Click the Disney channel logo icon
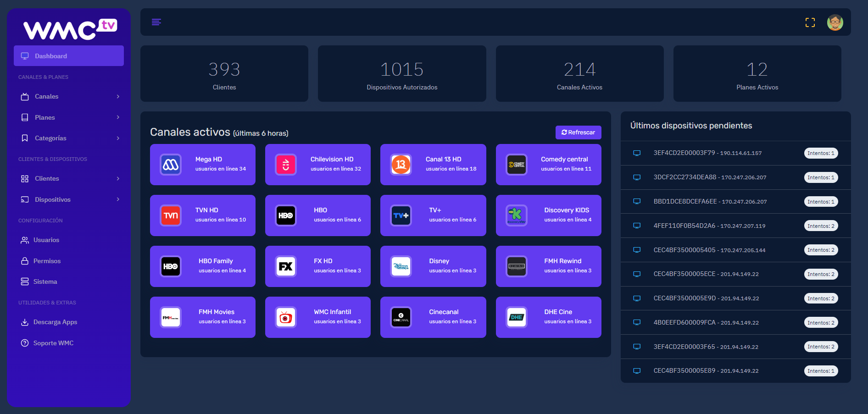 point(401,266)
